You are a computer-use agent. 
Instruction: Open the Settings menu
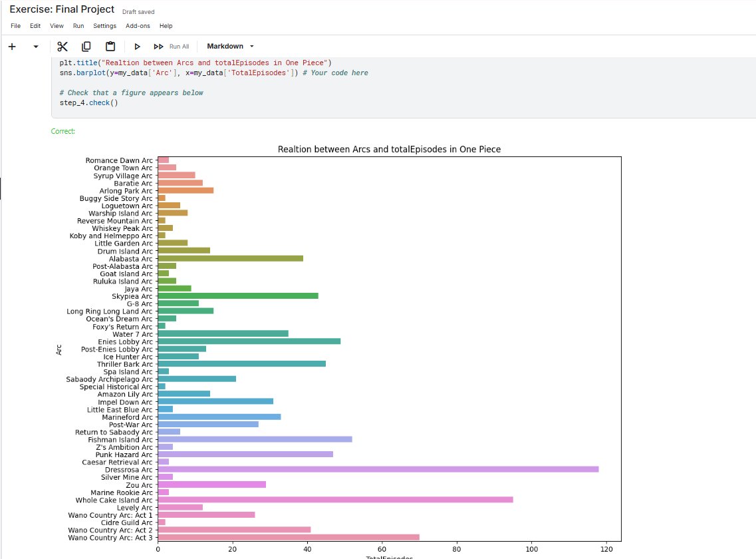pos(104,25)
